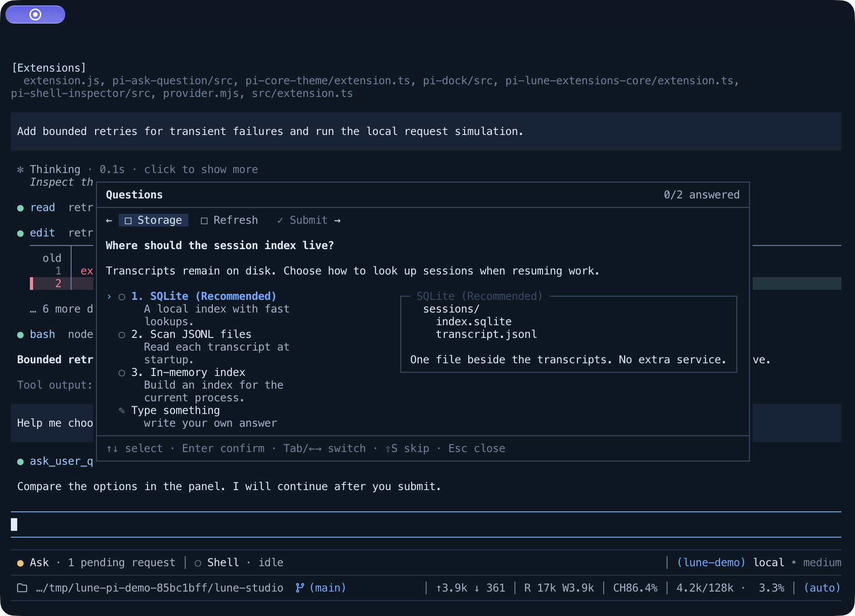
Task: Click the git branch icon beside main
Action: pos(299,588)
